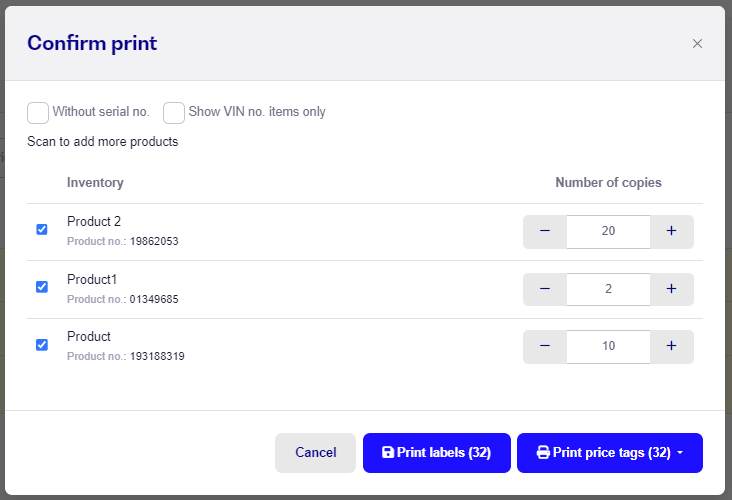732x500 pixels.
Task: Cancel the print dialog
Action: click(315, 453)
